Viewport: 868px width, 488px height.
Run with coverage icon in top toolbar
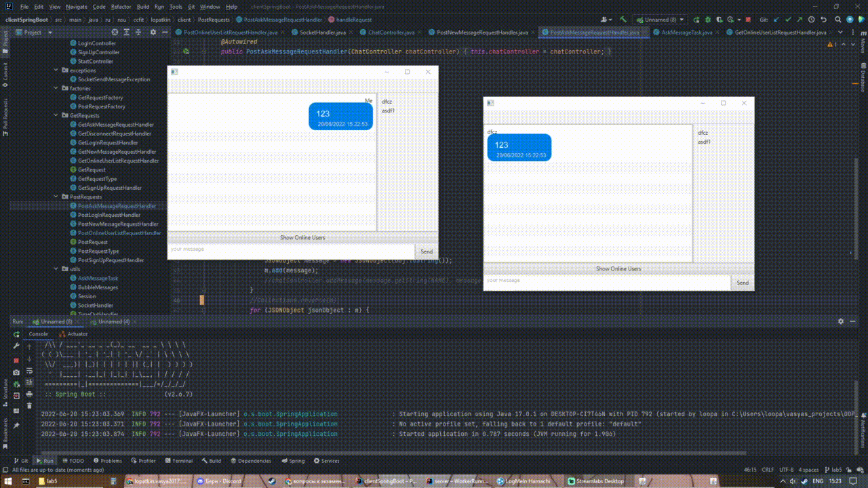coord(719,20)
